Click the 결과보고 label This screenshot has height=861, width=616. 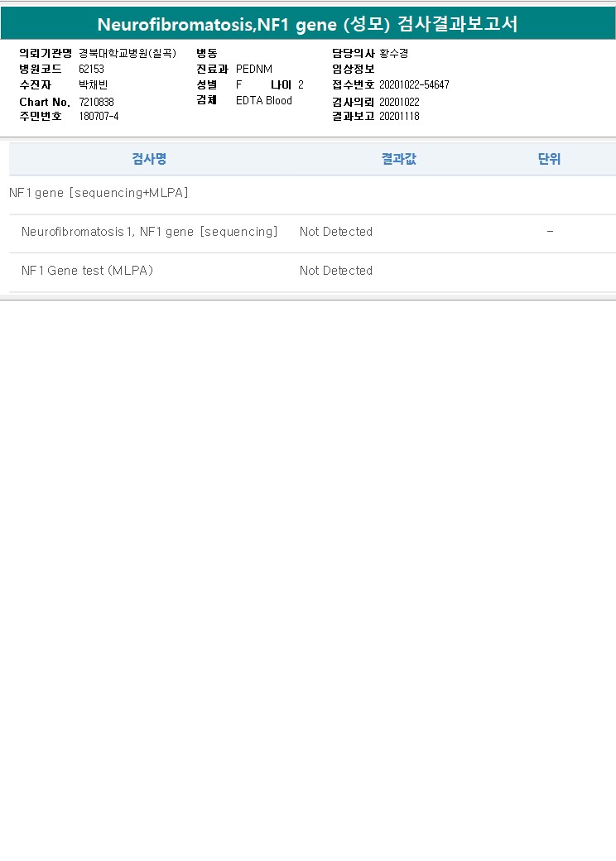coord(354,117)
